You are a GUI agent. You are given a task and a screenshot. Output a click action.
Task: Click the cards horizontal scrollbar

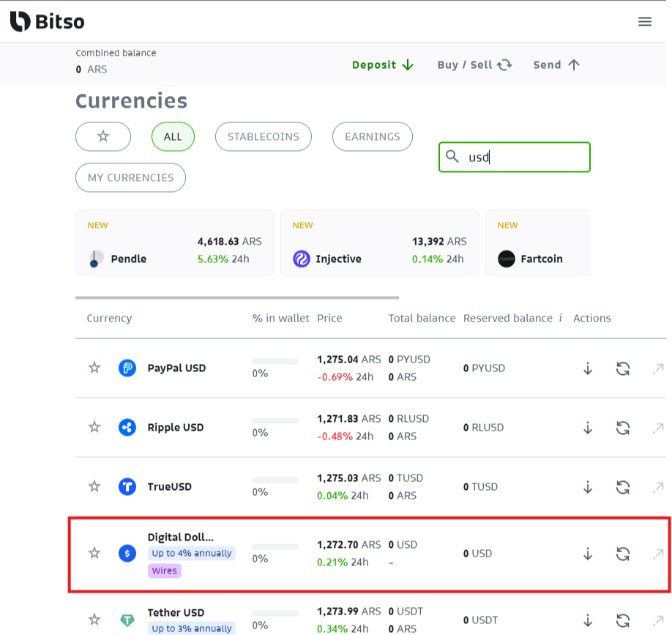coord(237,297)
